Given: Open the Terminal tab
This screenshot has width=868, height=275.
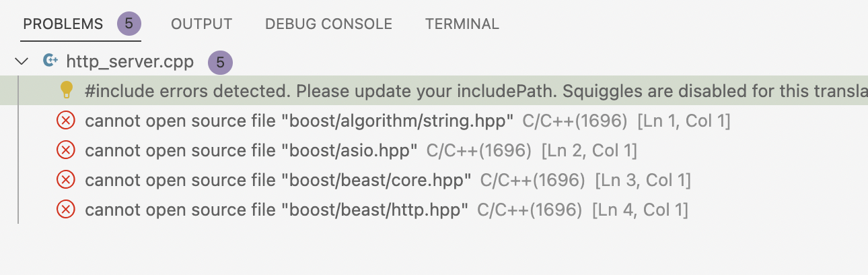Looking at the screenshot, I should pyautogui.click(x=462, y=24).
